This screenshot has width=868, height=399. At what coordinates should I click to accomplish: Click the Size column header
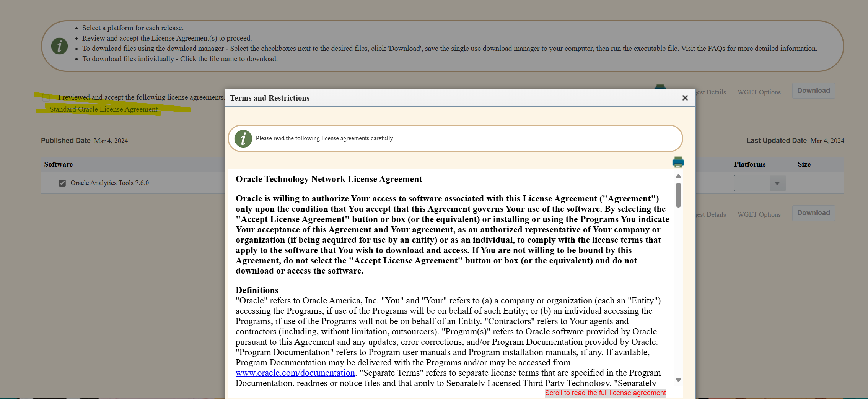804,164
